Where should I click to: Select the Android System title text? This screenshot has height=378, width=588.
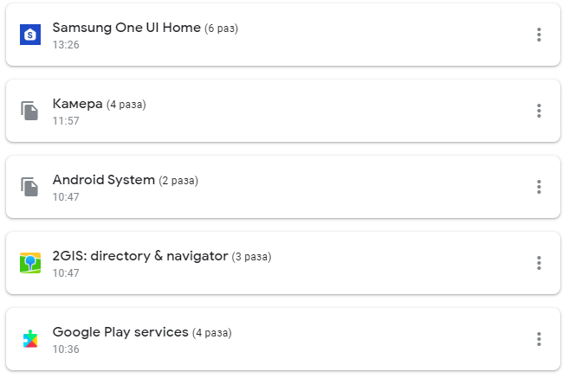[x=104, y=180]
